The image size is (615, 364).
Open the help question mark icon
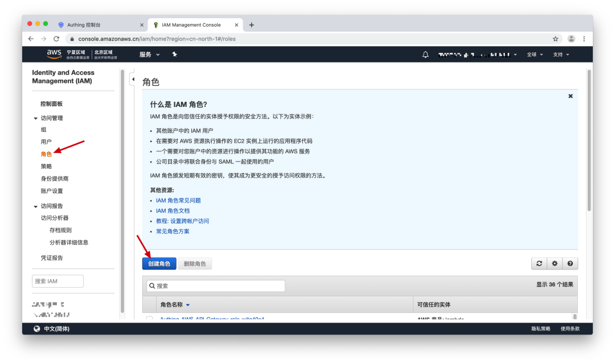(570, 264)
